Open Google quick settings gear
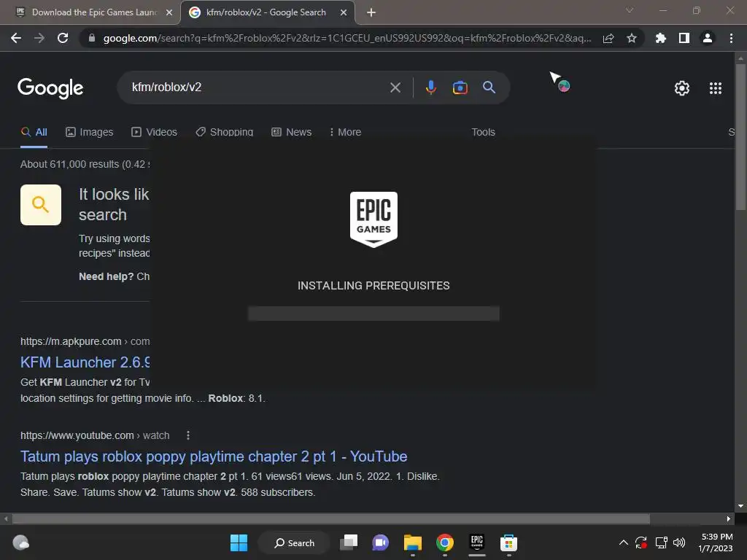This screenshot has width=747, height=560. pyautogui.click(x=682, y=88)
